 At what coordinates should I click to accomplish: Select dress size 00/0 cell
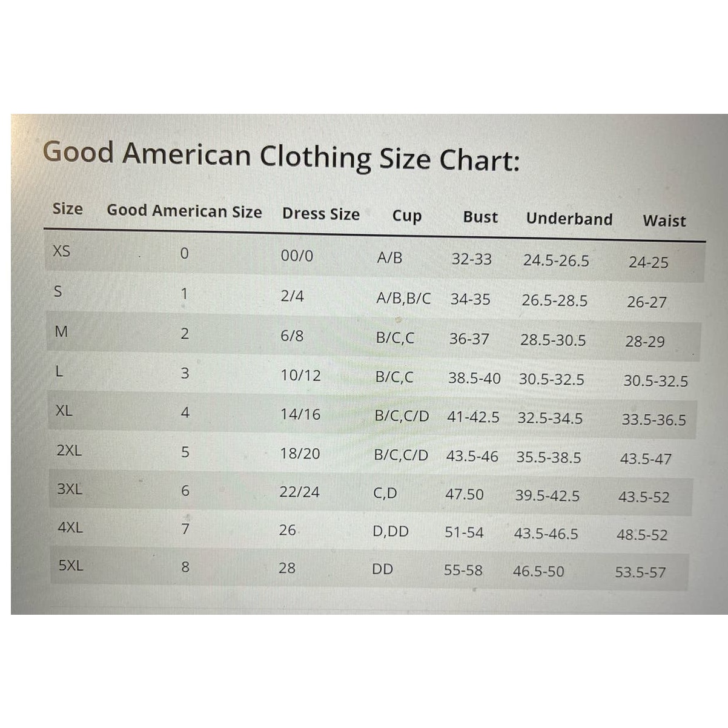pos(297,256)
